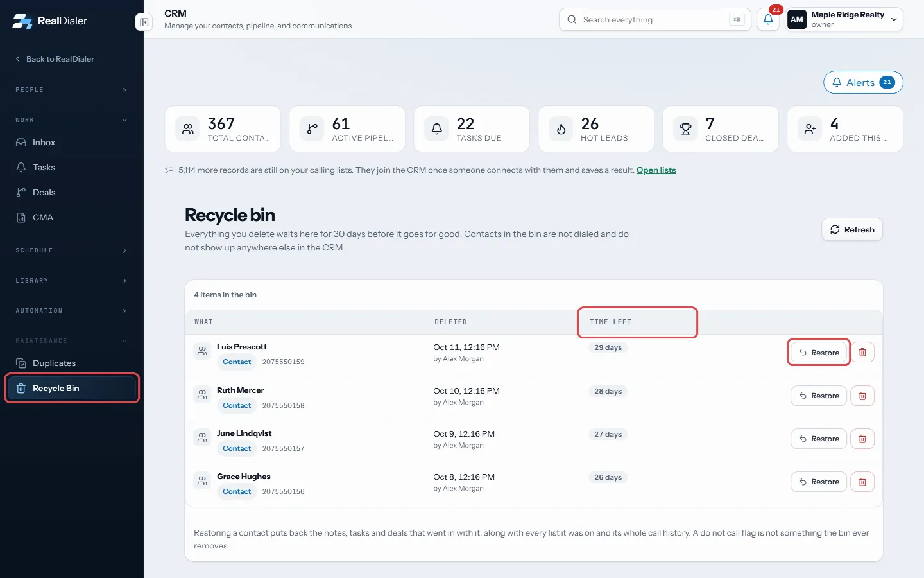
Task: Click the Search everything field
Action: coord(654,20)
